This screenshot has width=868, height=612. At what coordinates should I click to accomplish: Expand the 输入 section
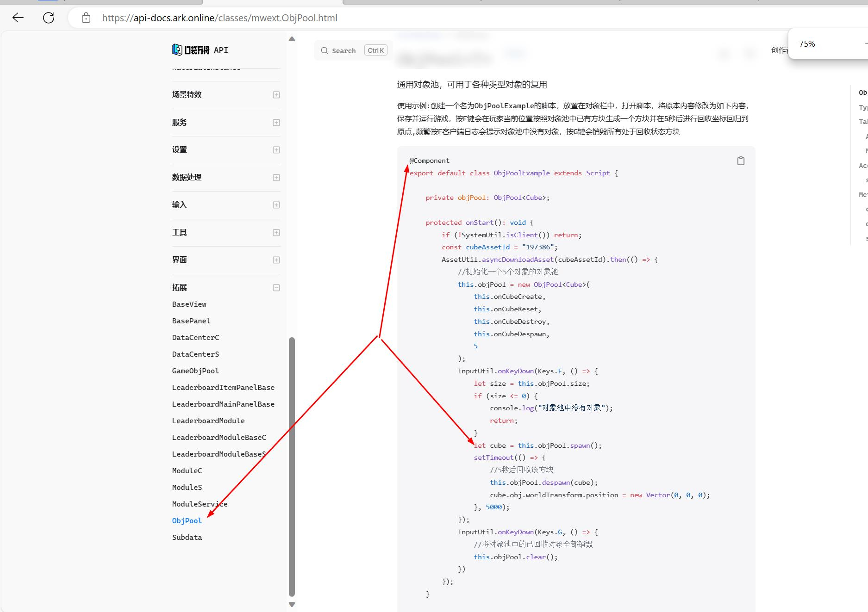pos(276,205)
